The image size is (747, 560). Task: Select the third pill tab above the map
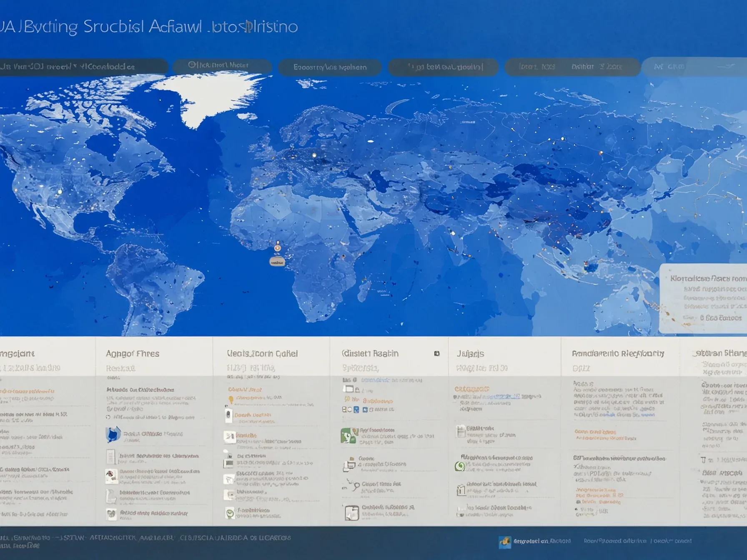tap(330, 67)
